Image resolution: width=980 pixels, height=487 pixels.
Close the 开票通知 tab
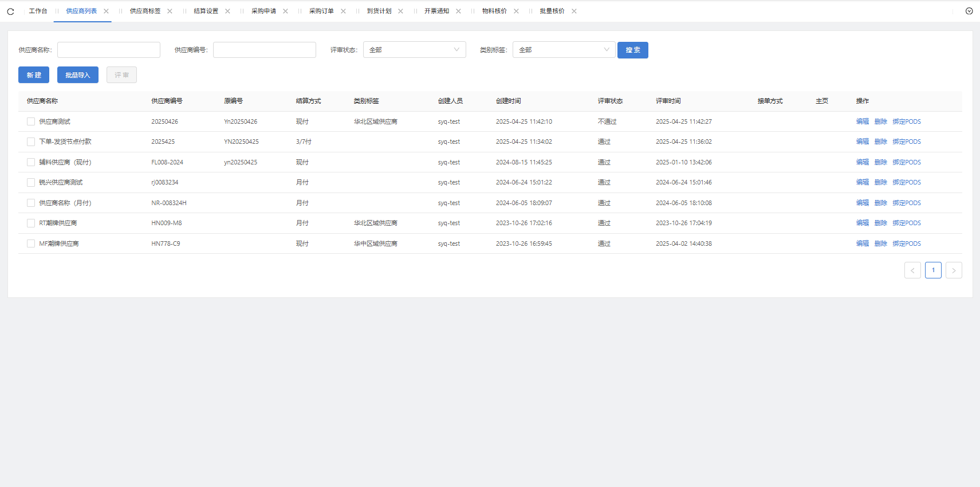coord(458,11)
